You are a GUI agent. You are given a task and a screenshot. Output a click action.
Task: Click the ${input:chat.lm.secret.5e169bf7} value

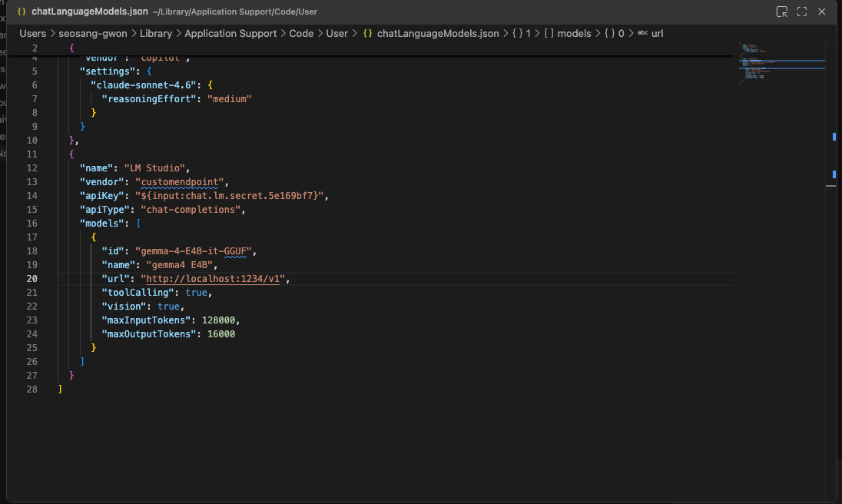pos(229,195)
